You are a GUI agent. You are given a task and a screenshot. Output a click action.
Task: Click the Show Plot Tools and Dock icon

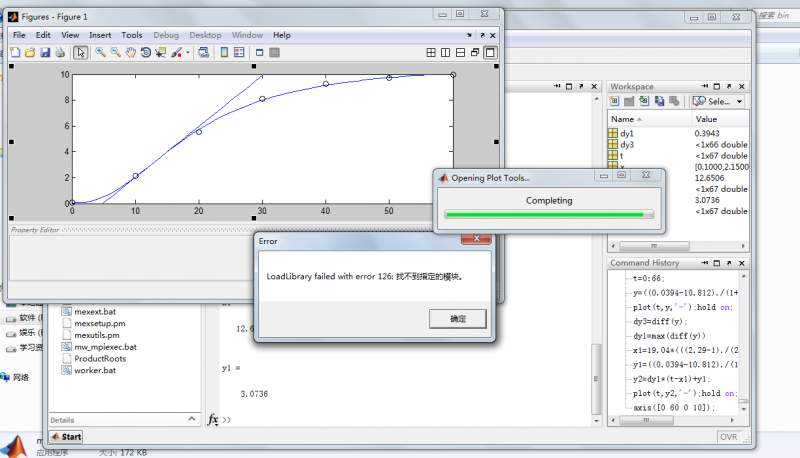(x=274, y=53)
